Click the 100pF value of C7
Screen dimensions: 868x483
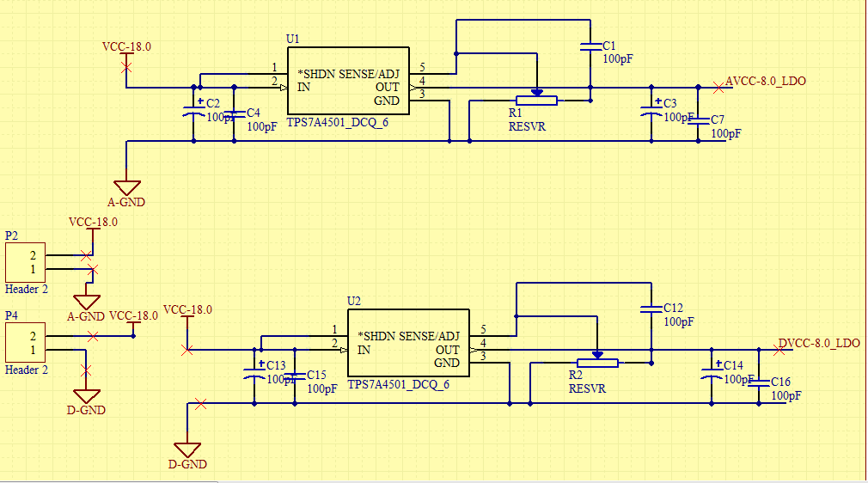click(726, 133)
